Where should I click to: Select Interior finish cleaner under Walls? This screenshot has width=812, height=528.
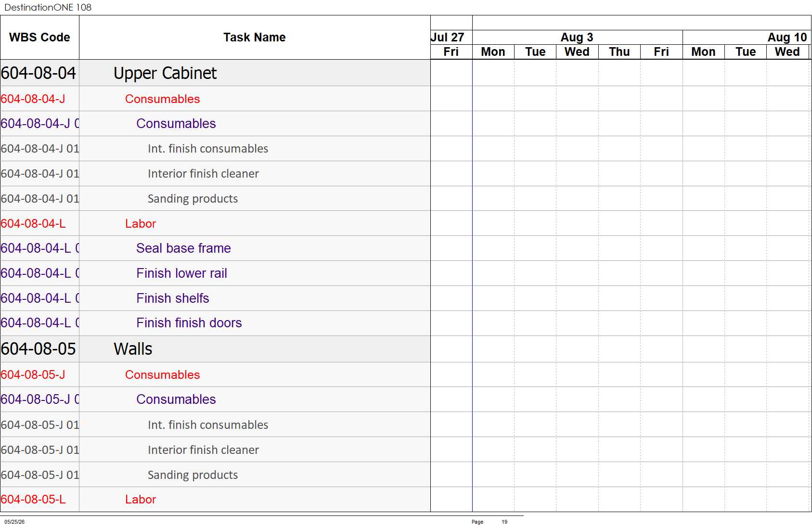[x=203, y=450]
